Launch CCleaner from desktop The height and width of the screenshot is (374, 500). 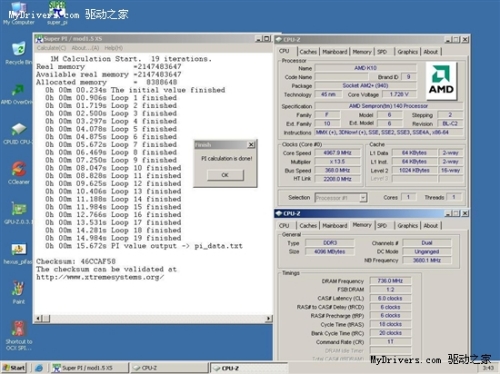click(19, 173)
